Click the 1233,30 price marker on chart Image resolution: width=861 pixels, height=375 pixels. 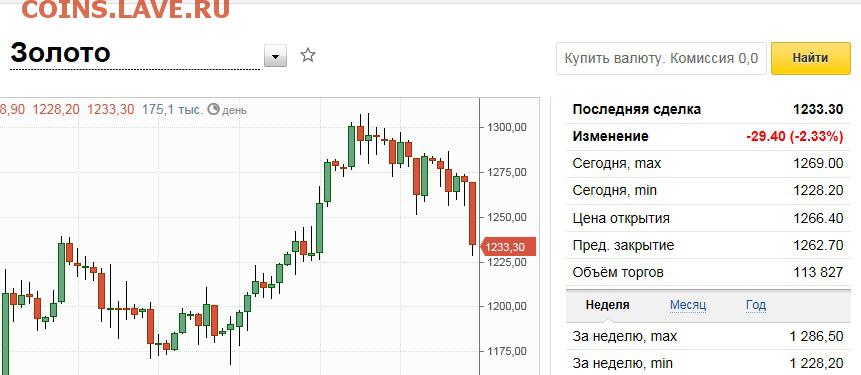click(x=504, y=248)
